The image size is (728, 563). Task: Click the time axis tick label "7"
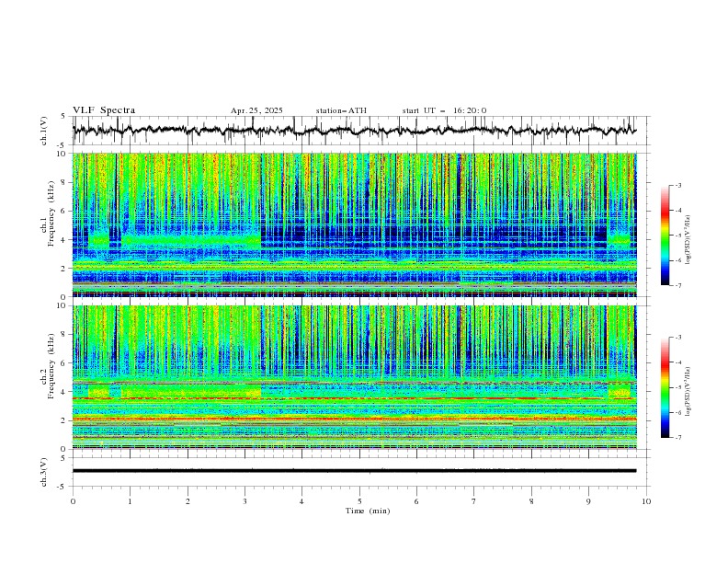474,501
